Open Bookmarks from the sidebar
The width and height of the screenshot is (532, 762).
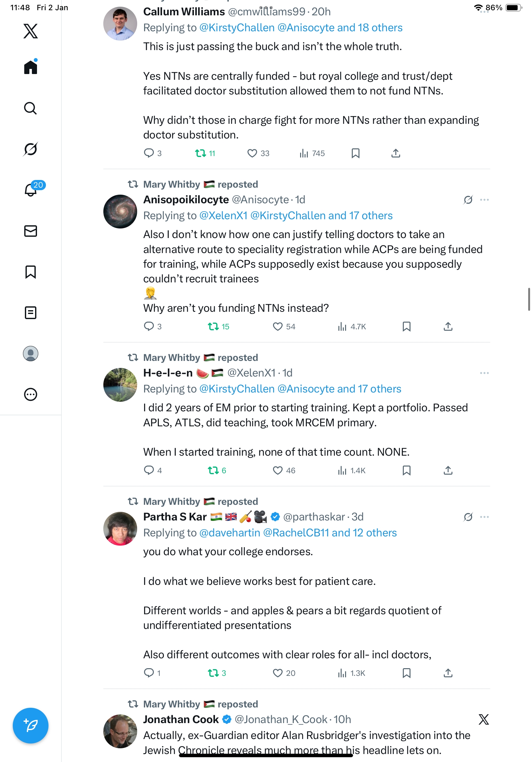coord(31,272)
